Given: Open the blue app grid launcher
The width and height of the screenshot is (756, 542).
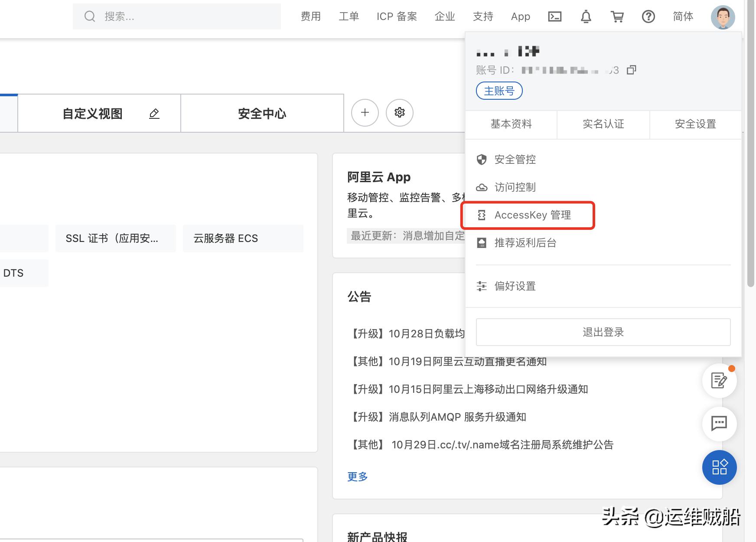Looking at the screenshot, I should [x=719, y=467].
